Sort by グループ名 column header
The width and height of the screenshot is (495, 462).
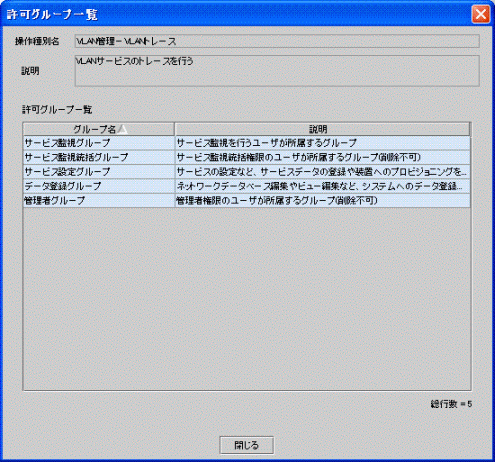pyautogui.click(x=99, y=129)
